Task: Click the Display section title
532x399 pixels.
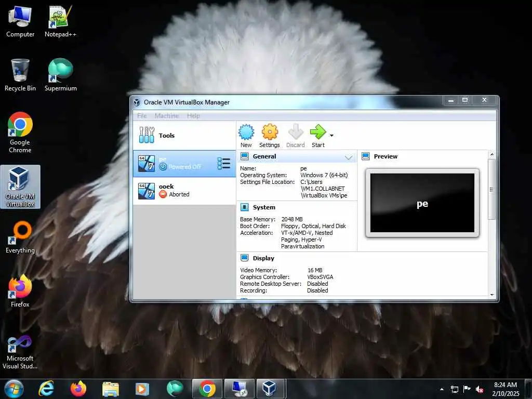Action: click(263, 258)
